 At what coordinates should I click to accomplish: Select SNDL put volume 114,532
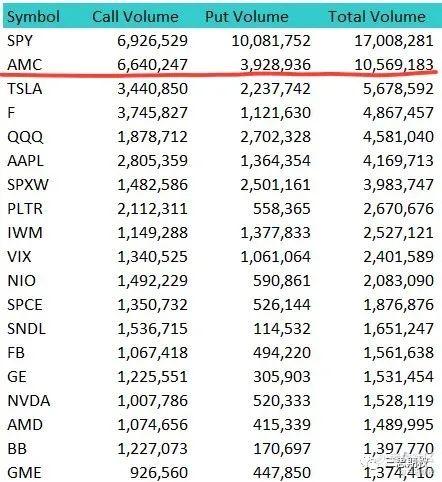[x=282, y=329]
